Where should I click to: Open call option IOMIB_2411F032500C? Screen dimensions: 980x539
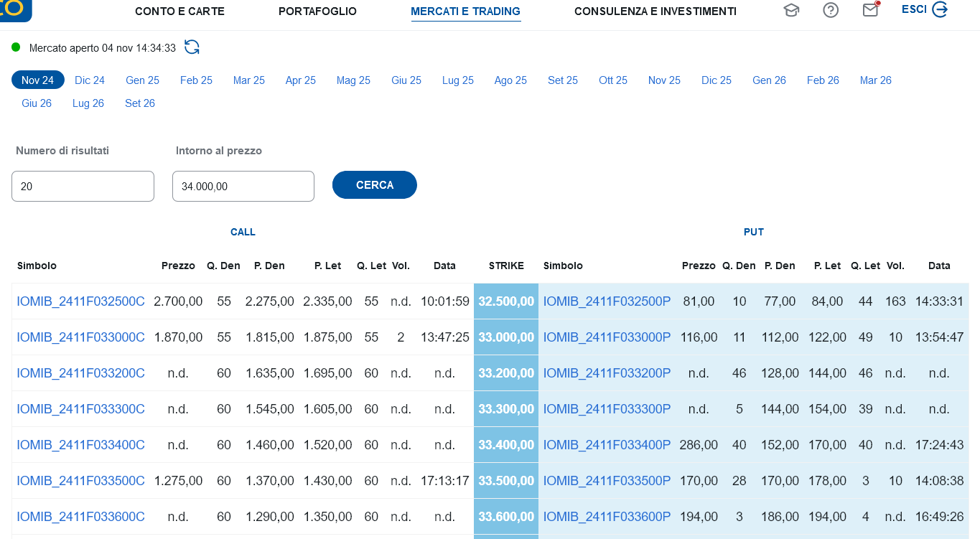[81, 301]
